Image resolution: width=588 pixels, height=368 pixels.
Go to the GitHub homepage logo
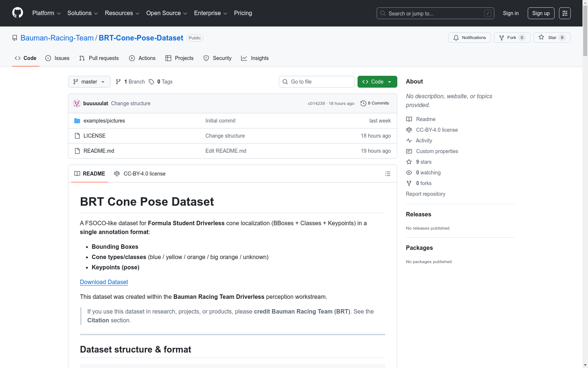coord(18,13)
